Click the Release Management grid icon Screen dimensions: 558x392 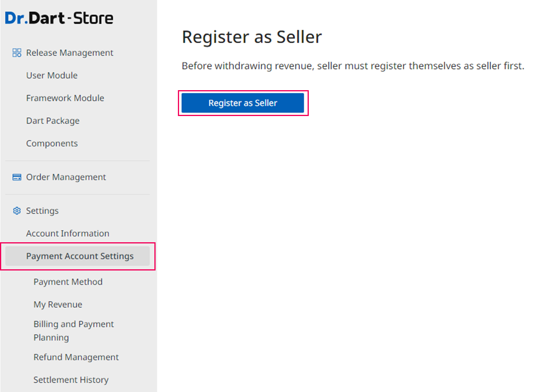pyautogui.click(x=17, y=53)
